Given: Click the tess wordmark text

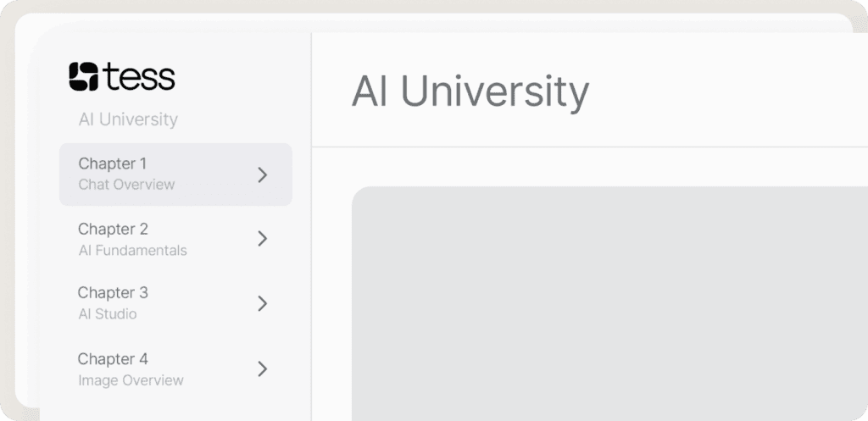Looking at the screenshot, I should pos(139,76).
